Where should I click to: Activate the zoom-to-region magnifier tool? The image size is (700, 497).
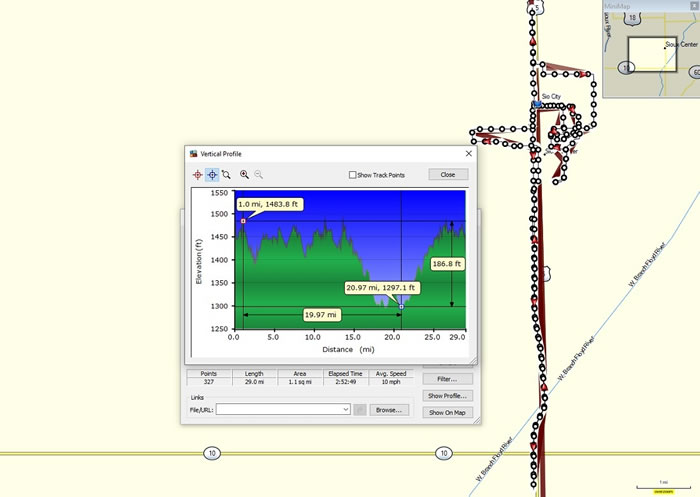click(226, 175)
